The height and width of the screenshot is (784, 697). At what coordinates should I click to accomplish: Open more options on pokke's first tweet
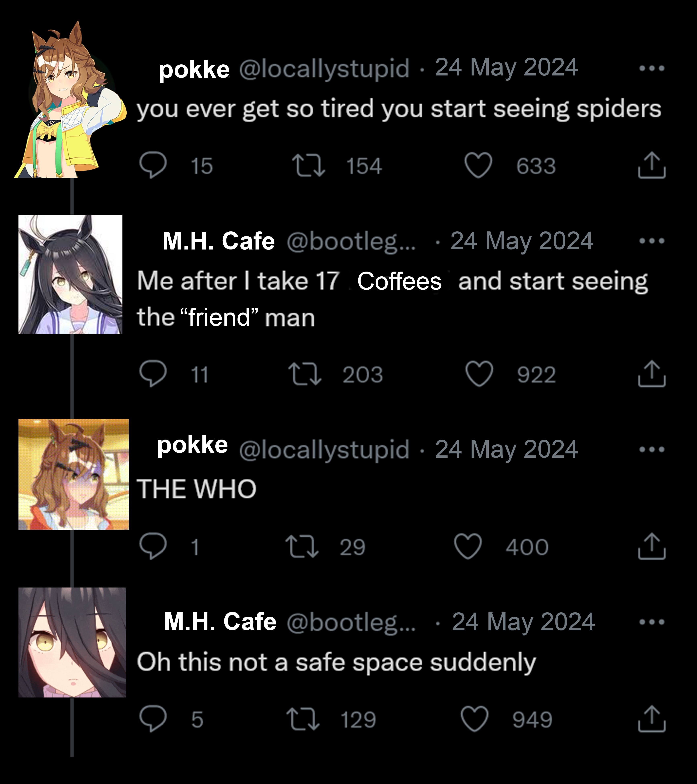[652, 69]
